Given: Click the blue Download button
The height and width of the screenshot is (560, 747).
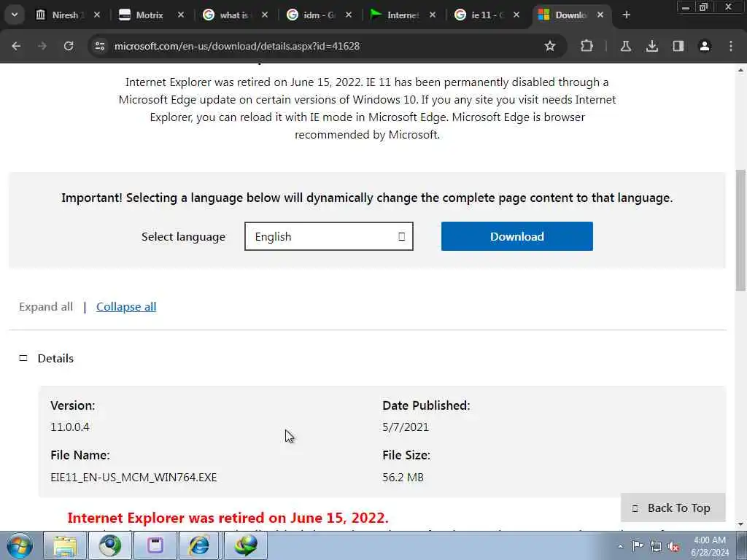Looking at the screenshot, I should point(517,236).
